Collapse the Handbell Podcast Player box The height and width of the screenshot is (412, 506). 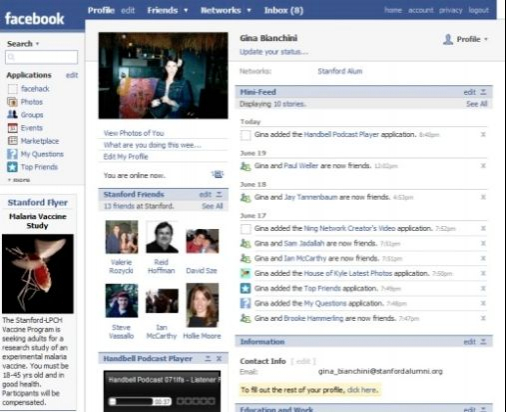[x=208, y=359]
